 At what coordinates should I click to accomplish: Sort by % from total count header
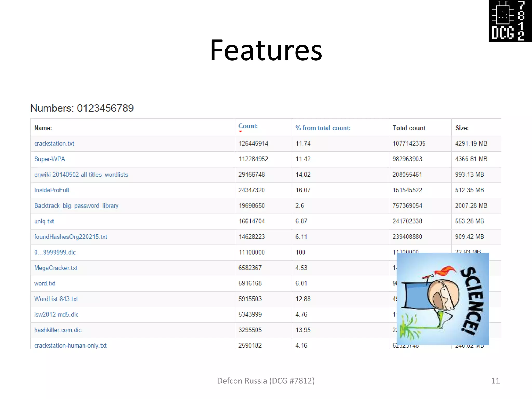pos(323,128)
